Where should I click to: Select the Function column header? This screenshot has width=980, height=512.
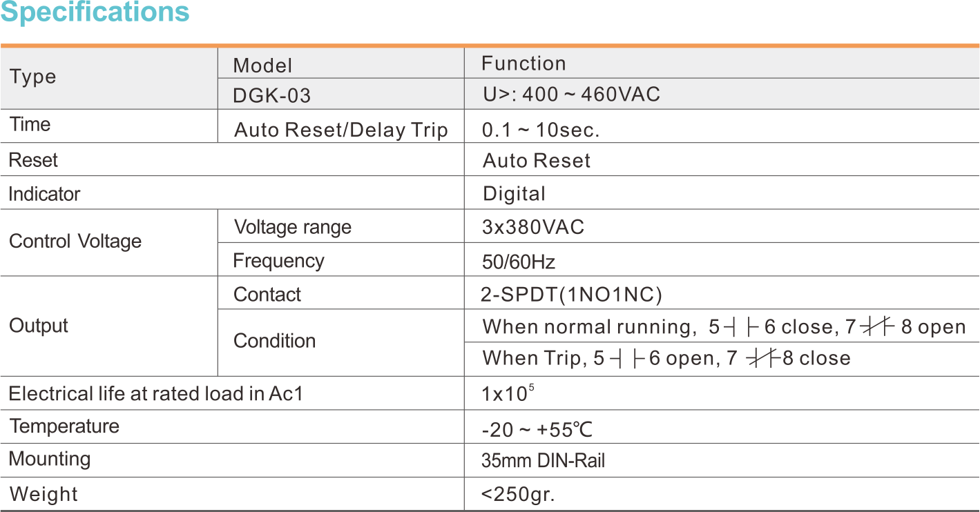tap(523, 63)
